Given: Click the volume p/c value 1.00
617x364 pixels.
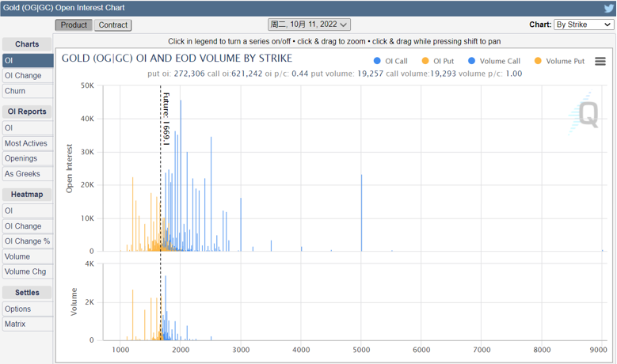Looking at the screenshot, I should (x=513, y=74).
